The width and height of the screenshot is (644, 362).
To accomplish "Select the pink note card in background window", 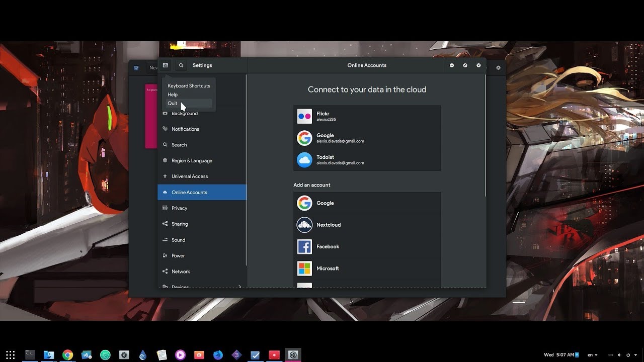I will (151, 116).
